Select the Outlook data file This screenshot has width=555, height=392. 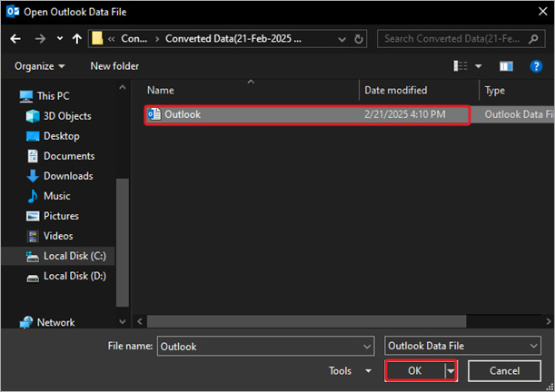(183, 114)
